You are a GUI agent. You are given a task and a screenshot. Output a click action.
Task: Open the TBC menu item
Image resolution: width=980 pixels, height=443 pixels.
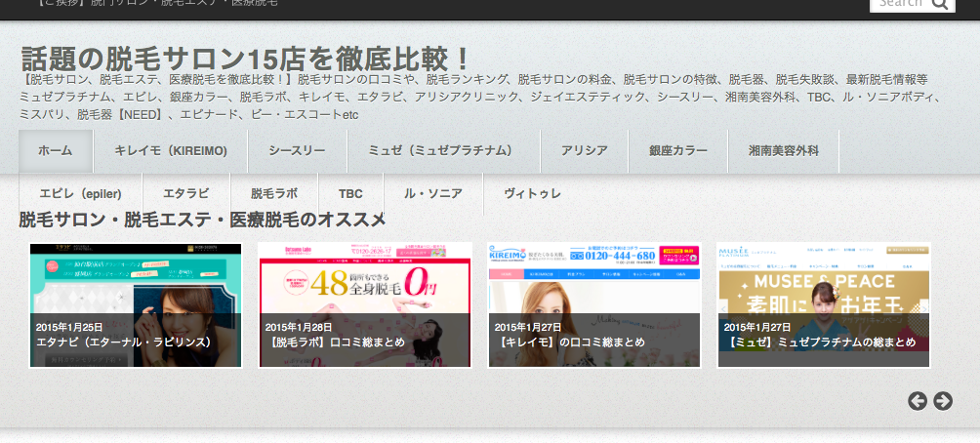point(350,194)
